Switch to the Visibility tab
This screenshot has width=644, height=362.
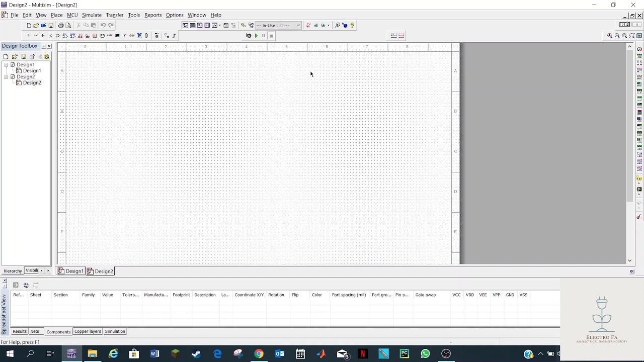[32, 271]
